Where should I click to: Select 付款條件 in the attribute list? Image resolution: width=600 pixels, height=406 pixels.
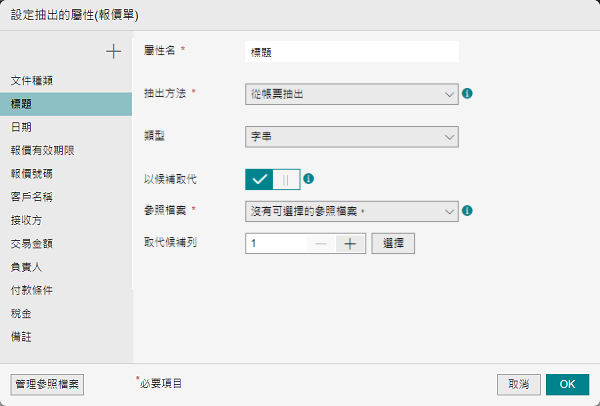(x=33, y=290)
